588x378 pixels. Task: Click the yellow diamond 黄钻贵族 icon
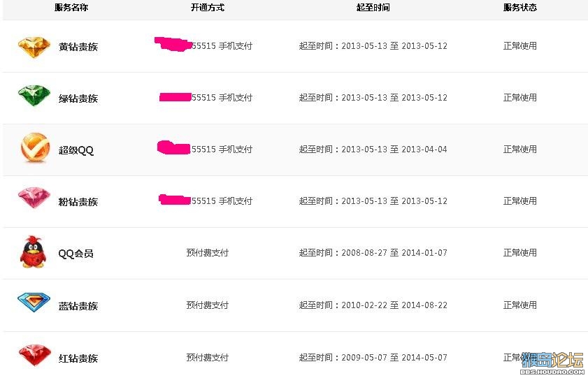[34, 47]
